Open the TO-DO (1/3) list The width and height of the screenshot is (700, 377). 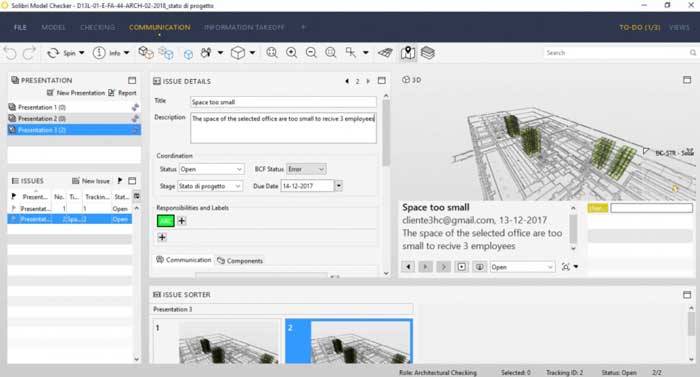(x=639, y=27)
